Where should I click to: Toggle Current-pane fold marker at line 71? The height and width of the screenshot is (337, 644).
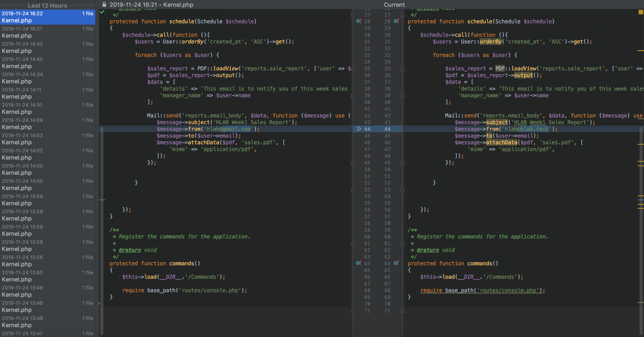tap(403, 311)
